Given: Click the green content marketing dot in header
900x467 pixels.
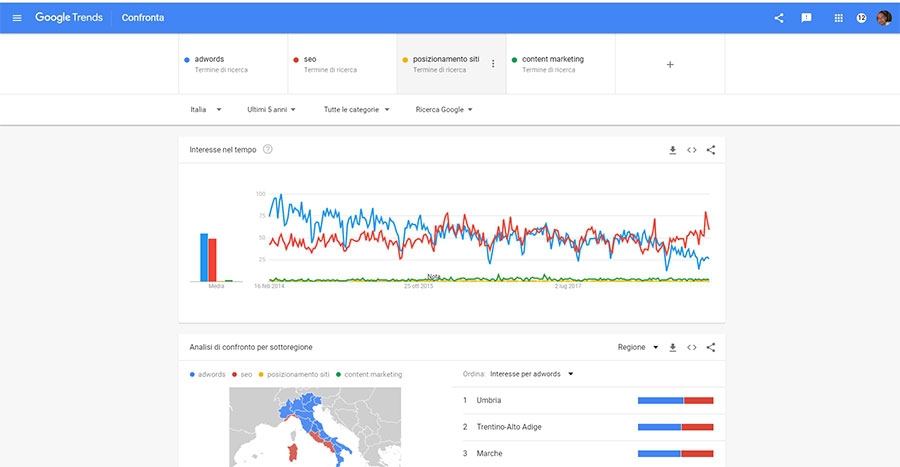Looking at the screenshot, I should click(514, 60).
